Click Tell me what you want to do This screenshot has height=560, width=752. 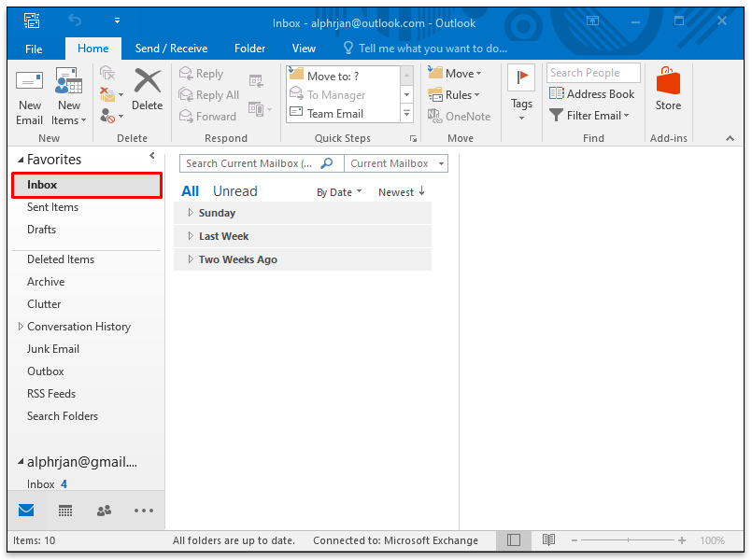click(x=426, y=49)
